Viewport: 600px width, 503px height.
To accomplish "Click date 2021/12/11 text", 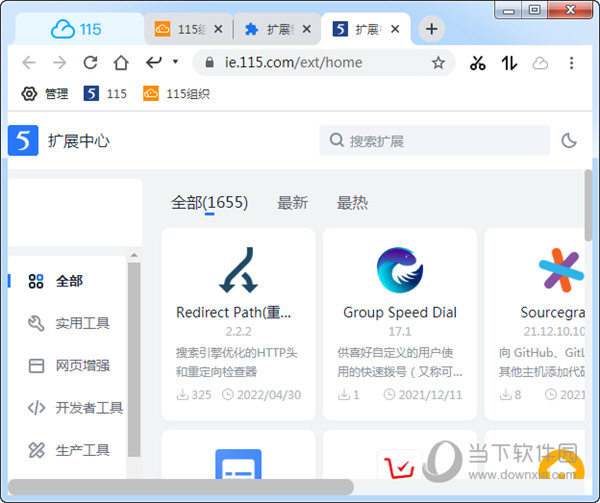I will point(430,395).
